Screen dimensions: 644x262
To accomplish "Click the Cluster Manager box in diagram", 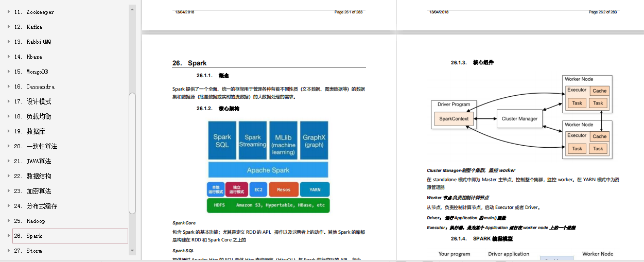I will pos(519,119).
